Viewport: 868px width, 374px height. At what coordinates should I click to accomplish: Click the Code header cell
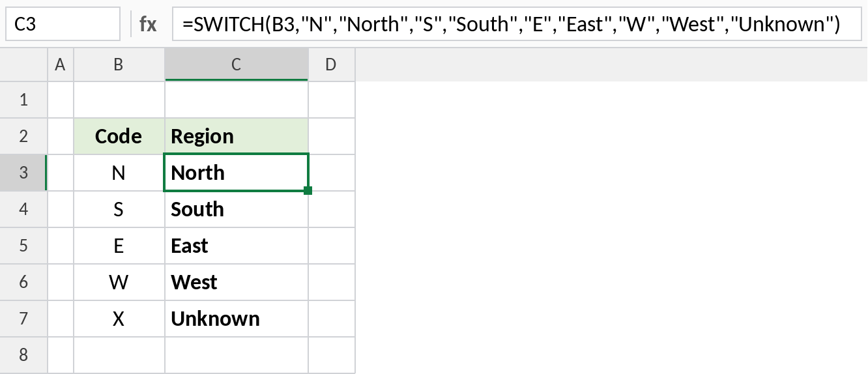click(x=119, y=136)
